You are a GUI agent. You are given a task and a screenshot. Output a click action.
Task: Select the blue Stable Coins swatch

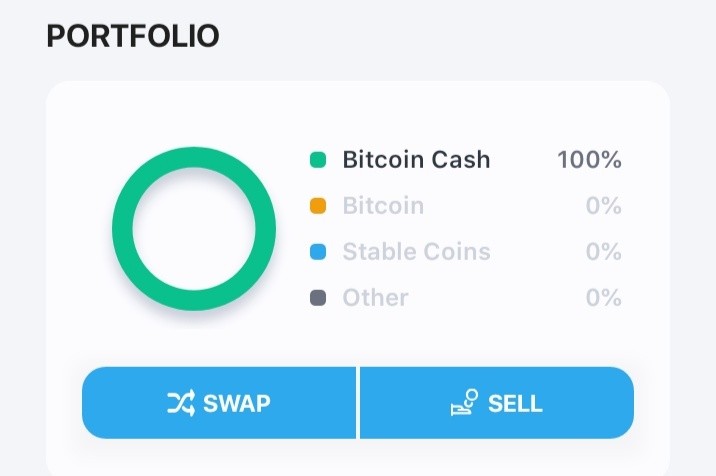(318, 252)
